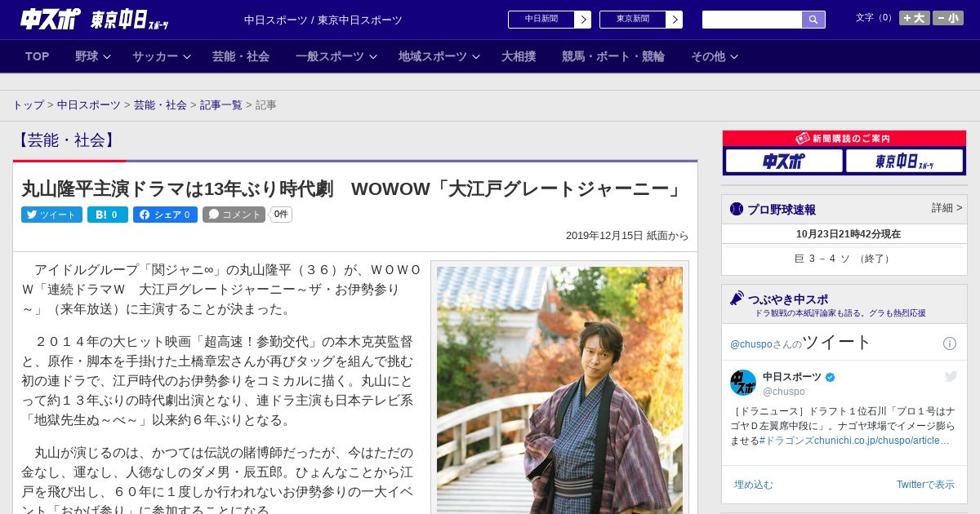The image size is (980, 514).
Task: Click the magnifier search button
Action: pyautogui.click(x=813, y=20)
